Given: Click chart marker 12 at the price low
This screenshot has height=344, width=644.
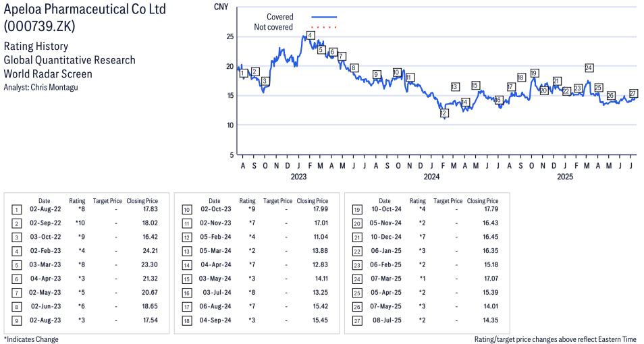Looking at the screenshot, I should pos(444,113).
